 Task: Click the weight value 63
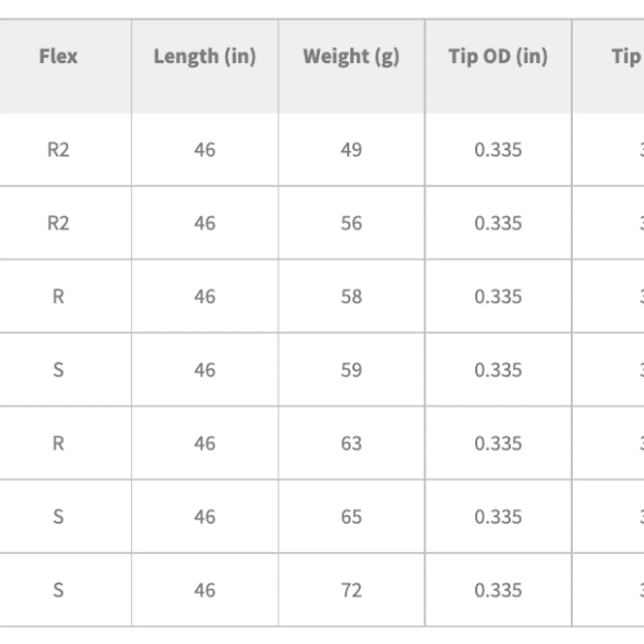[351, 444]
